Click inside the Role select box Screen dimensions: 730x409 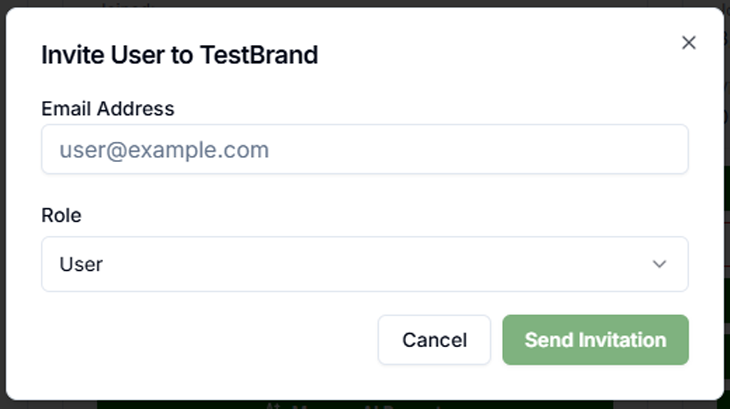pyautogui.click(x=364, y=264)
